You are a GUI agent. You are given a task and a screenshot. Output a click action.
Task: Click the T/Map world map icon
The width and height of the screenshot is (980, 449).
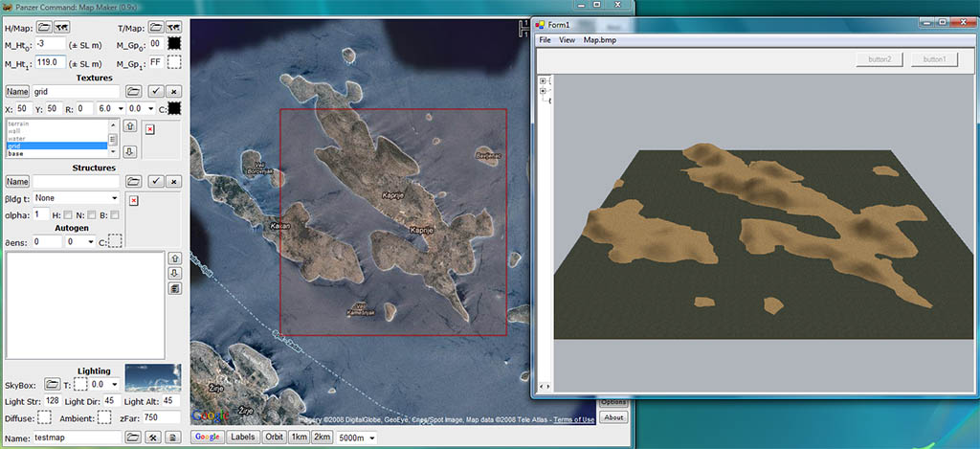pyautogui.click(x=174, y=28)
